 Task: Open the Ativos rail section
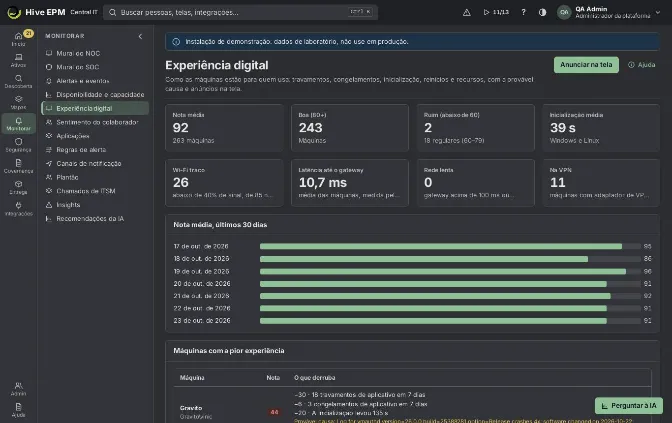(x=18, y=60)
